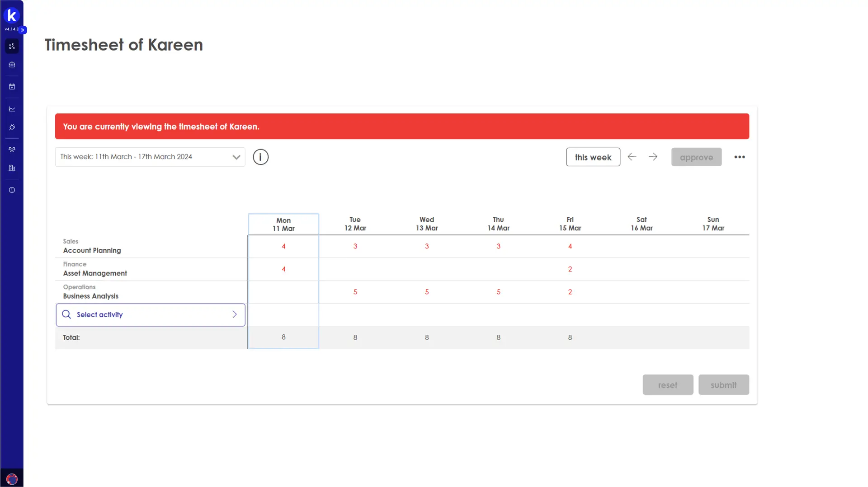Click the Timesheet of Kareen heading
This screenshot has width=868, height=487.
click(x=124, y=45)
